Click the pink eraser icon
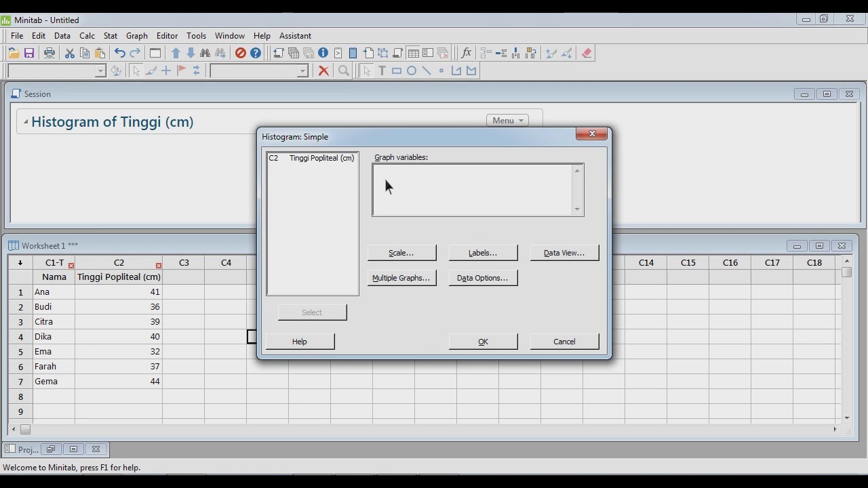The height and width of the screenshot is (488, 868). (587, 53)
